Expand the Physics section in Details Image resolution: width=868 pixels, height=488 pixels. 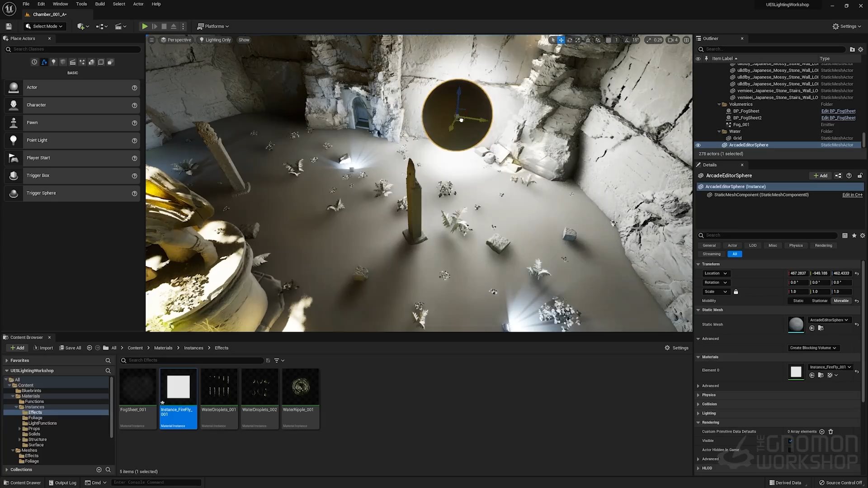pos(708,395)
